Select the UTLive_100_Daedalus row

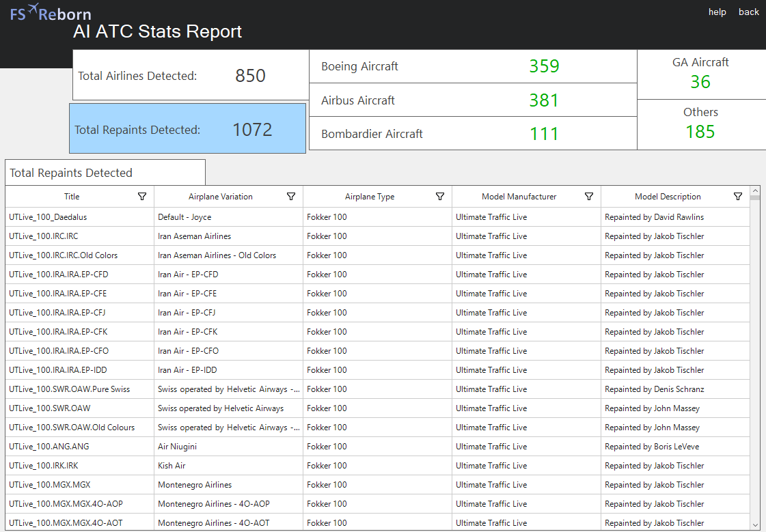[80, 217]
